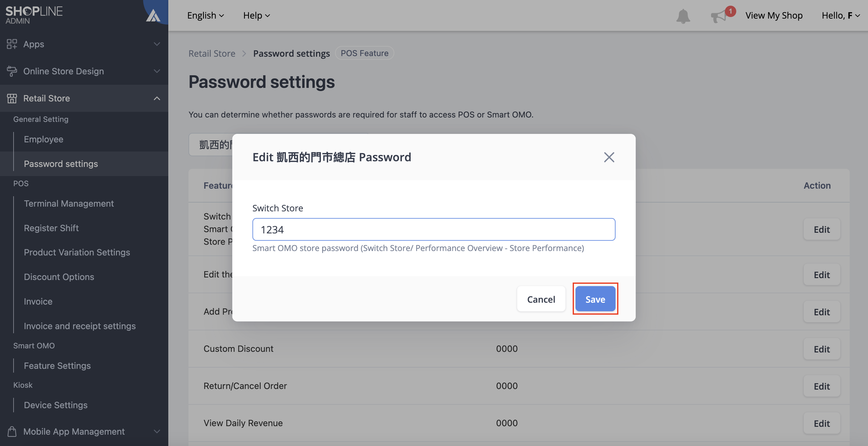
Task: Click the Apps grid icon
Action: [12, 44]
